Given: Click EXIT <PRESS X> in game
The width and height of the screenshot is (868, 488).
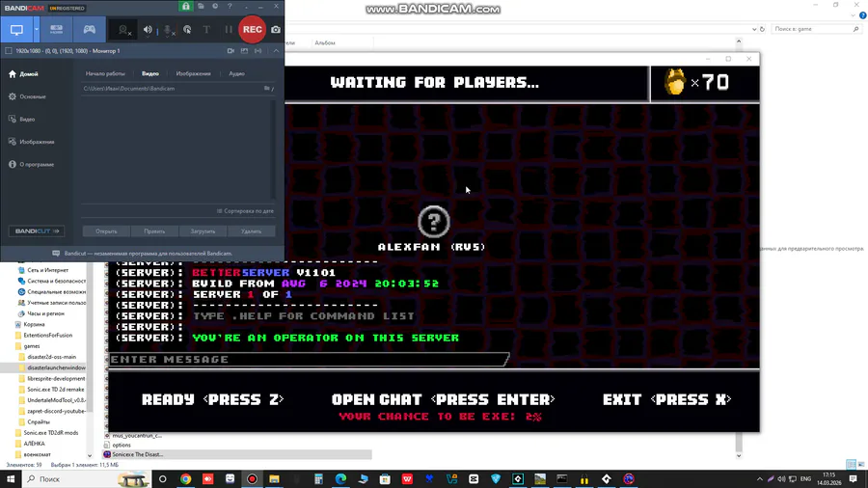Looking at the screenshot, I should (667, 399).
